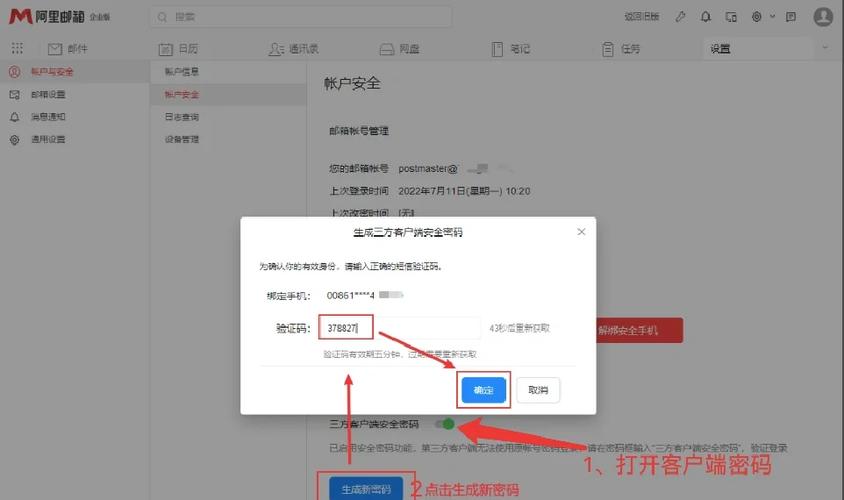Select 邮箱设置 in the left sidebar
Screen dimensions: 844x500
pyautogui.click(x=48, y=94)
